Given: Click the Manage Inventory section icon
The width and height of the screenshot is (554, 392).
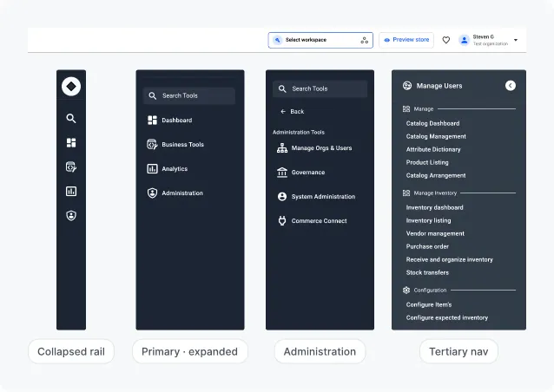Looking at the screenshot, I should click(x=406, y=193).
